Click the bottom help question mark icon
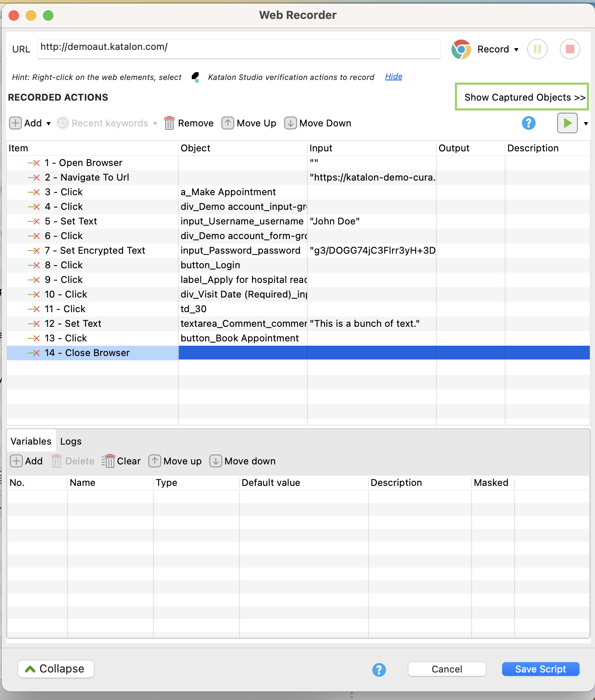This screenshot has height=700, width=595. click(x=379, y=669)
